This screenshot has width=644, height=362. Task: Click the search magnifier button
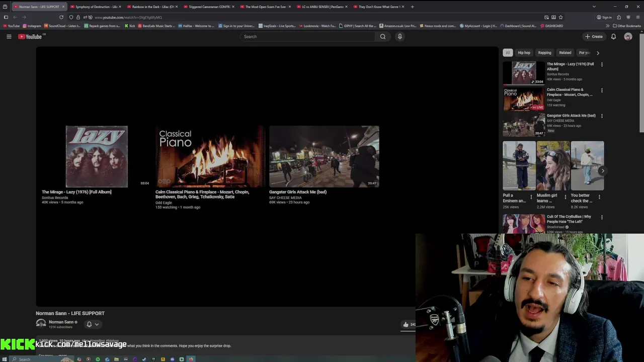click(x=383, y=37)
